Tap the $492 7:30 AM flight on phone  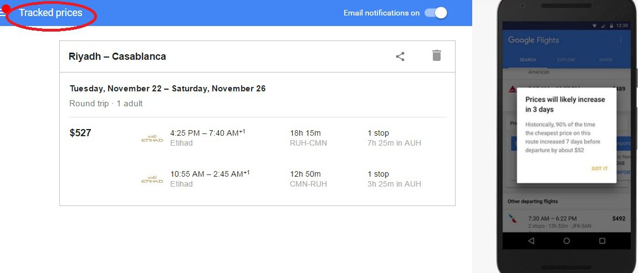pos(565,222)
